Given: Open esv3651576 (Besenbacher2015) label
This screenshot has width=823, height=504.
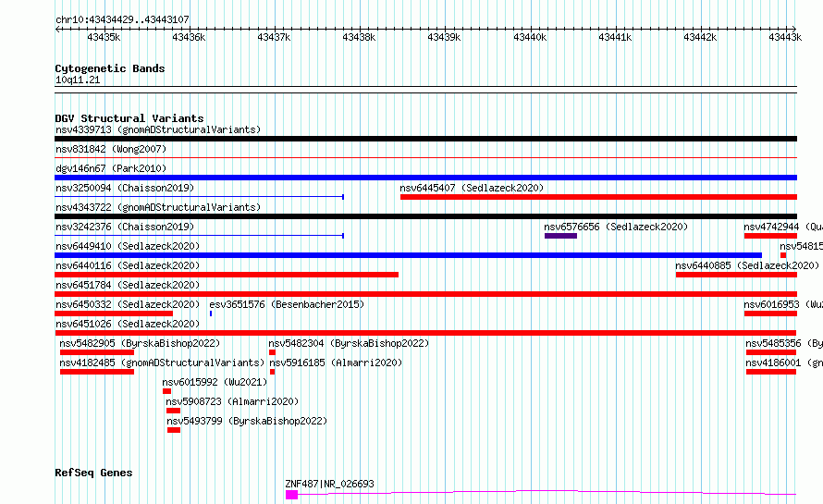Looking at the screenshot, I should click(x=287, y=304).
